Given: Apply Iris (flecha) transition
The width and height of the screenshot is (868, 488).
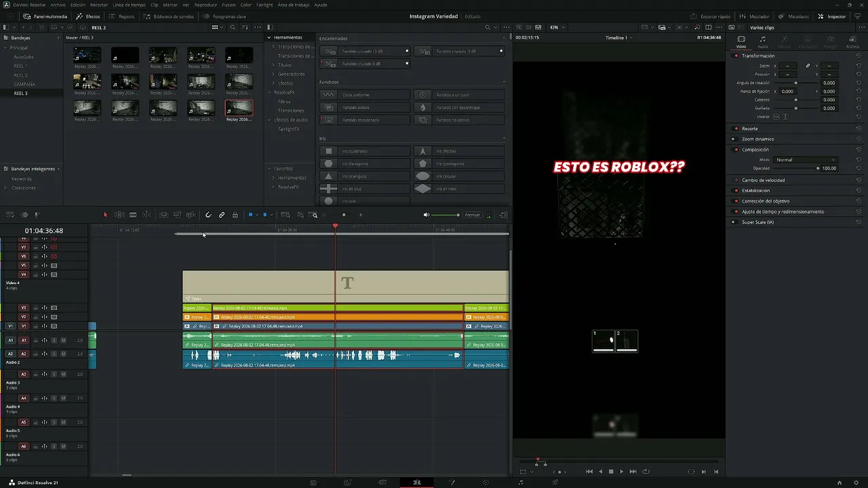Looking at the screenshot, I should point(460,151).
